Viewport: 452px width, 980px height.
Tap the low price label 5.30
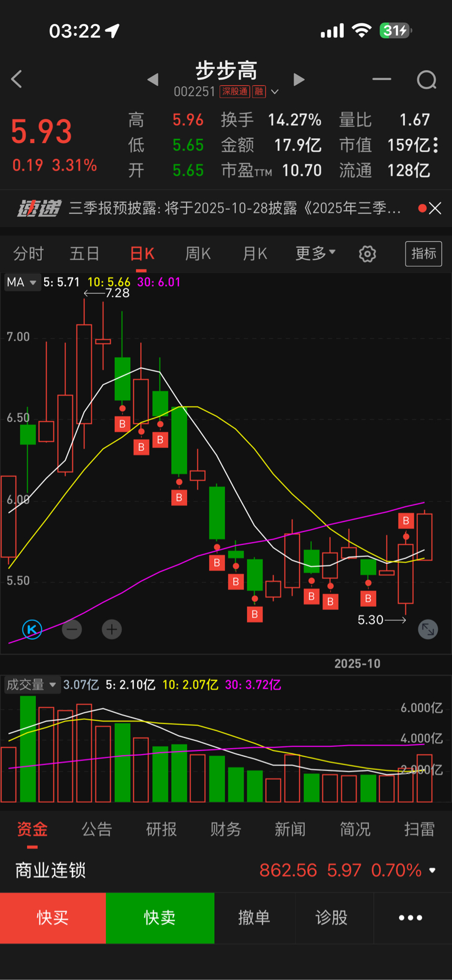coord(370,620)
